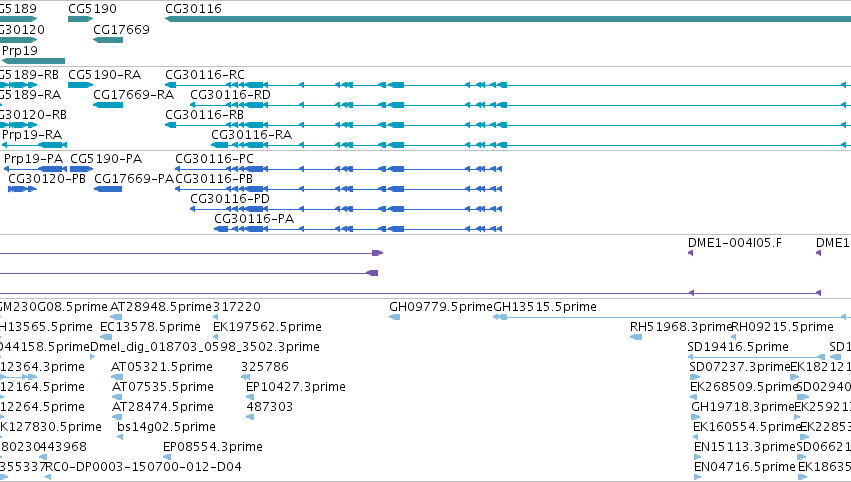851x482 pixels.
Task: Click EST label EP08554.3prime
Action: 213,447
